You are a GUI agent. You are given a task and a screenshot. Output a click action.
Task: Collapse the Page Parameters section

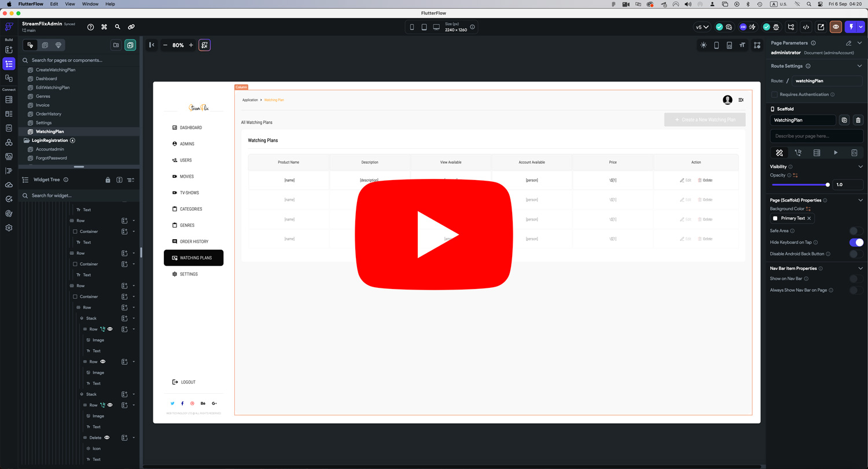click(x=860, y=43)
